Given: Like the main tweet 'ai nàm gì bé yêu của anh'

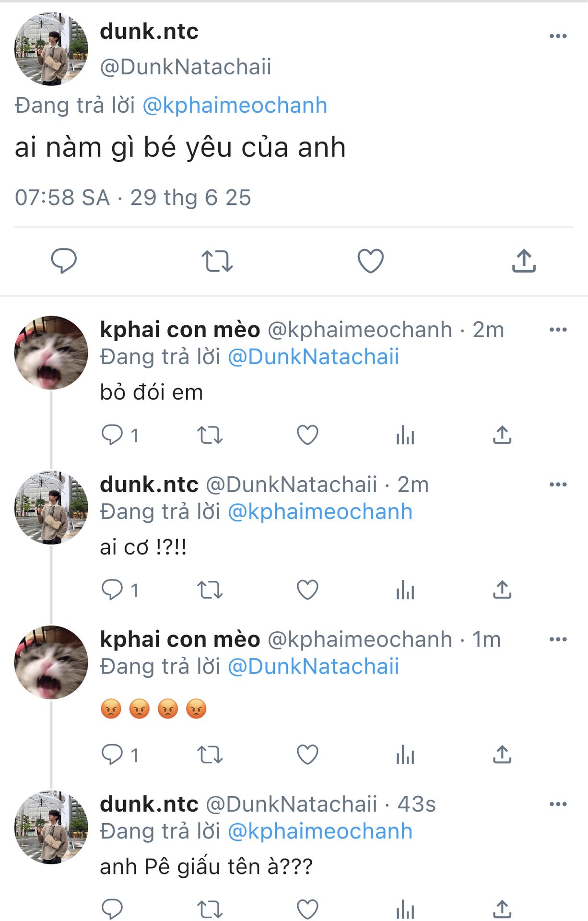Looking at the screenshot, I should [x=370, y=261].
